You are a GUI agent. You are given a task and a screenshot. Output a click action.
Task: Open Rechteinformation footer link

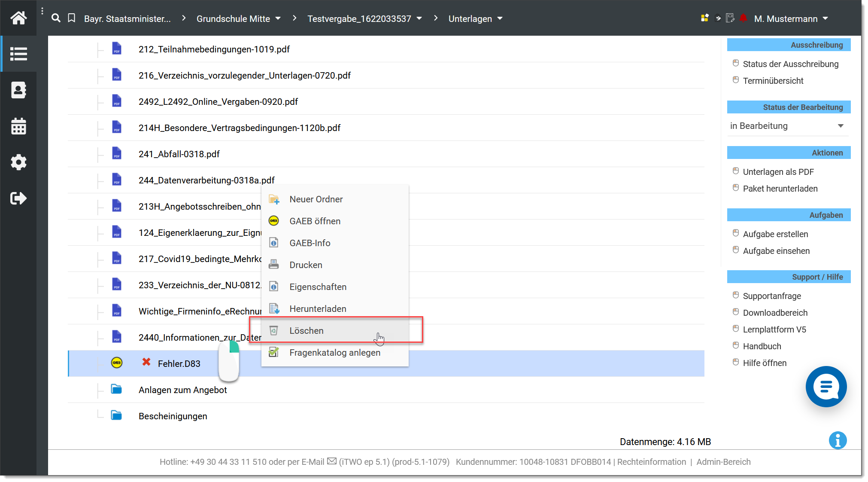click(652, 462)
